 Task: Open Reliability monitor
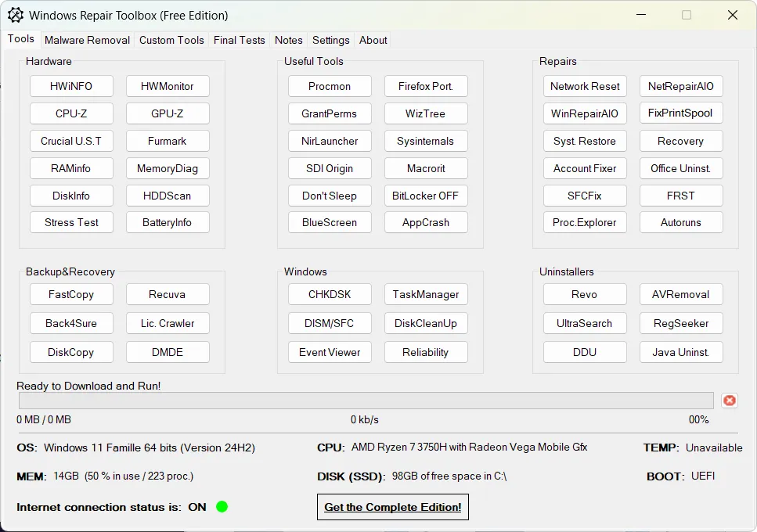coord(426,352)
